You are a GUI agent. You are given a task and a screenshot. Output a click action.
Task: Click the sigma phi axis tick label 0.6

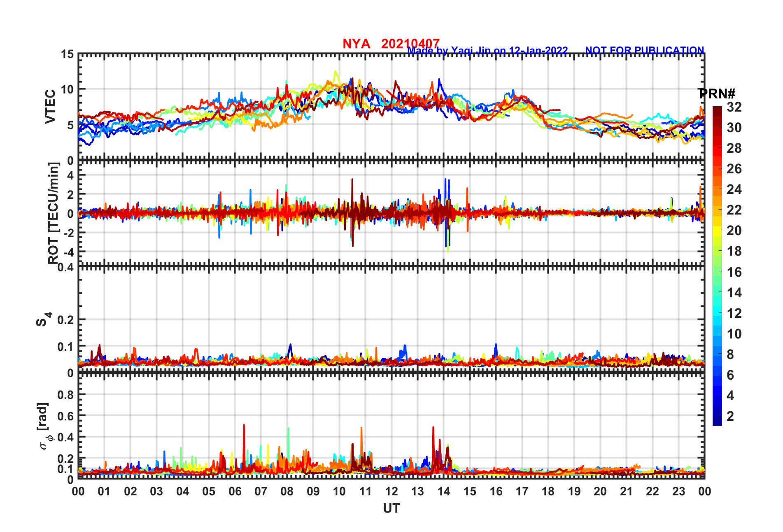(x=65, y=416)
